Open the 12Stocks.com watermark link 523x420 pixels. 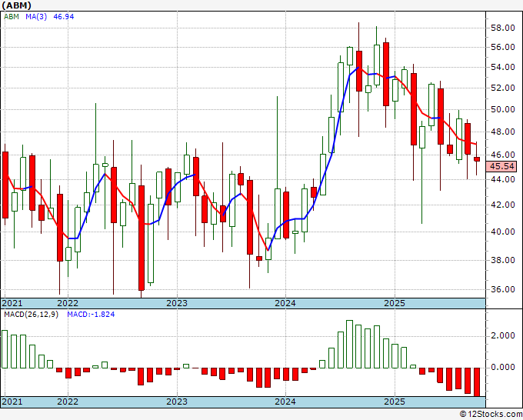pos(489,414)
